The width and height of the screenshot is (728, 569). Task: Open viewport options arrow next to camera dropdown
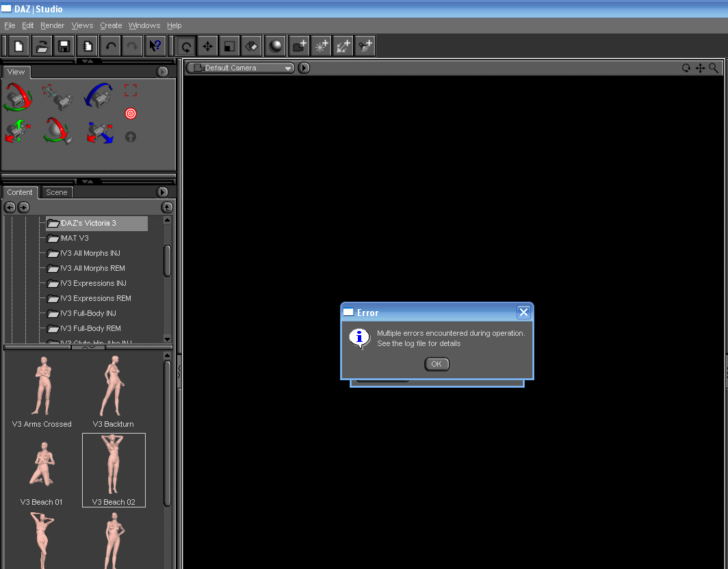[304, 68]
